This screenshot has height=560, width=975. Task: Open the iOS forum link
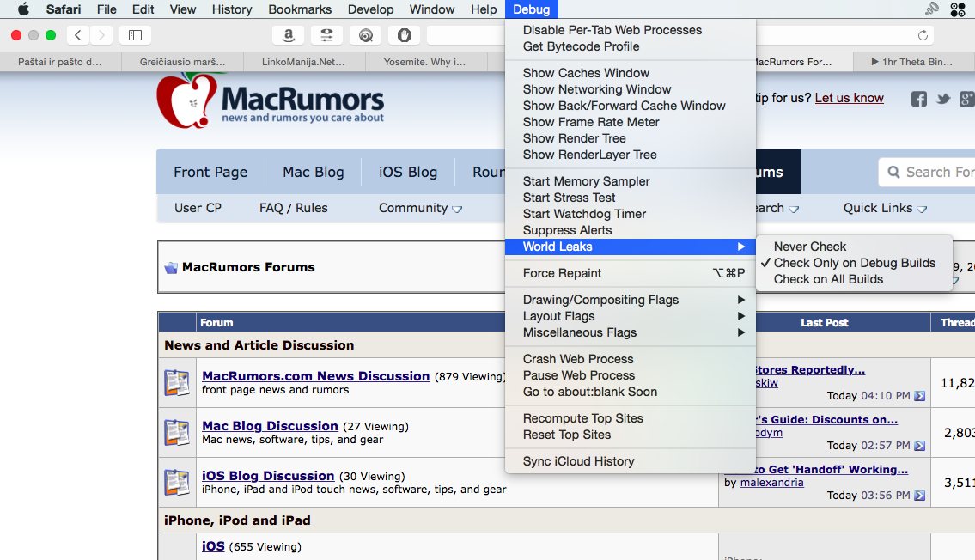[213, 546]
